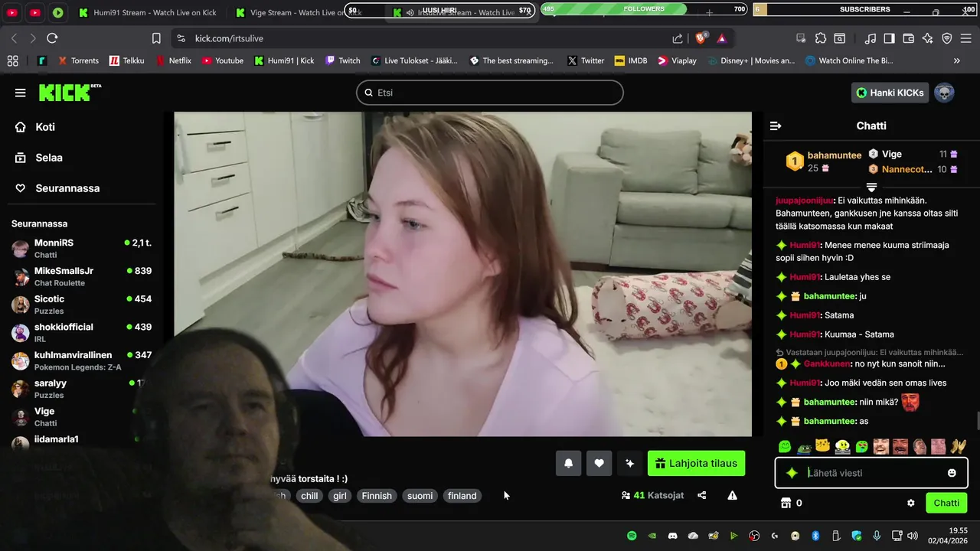The image size is (980, 551).
Task: Open system volume speaker icon
Action: (912, 536)
